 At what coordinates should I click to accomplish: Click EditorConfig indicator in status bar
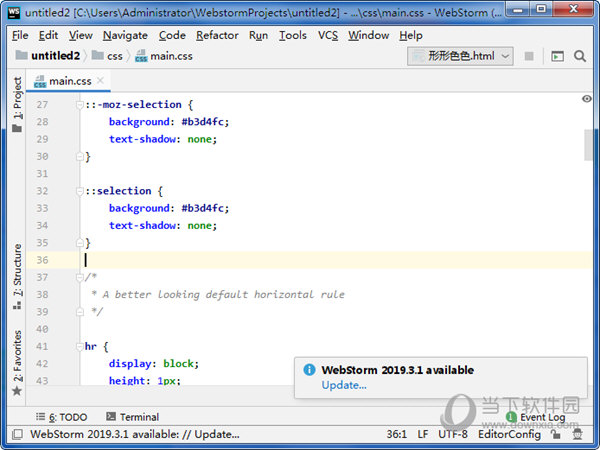click(509, 434)
